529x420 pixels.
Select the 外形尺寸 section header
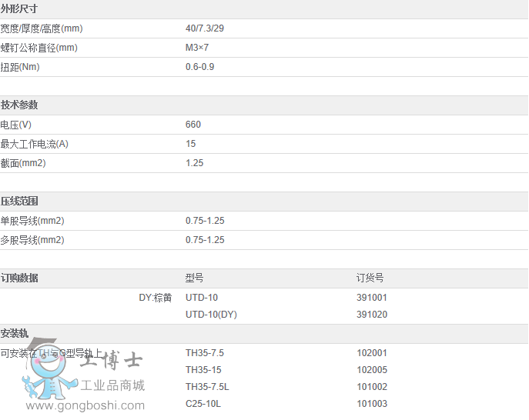pyautogui.click(x=19, y=9)
